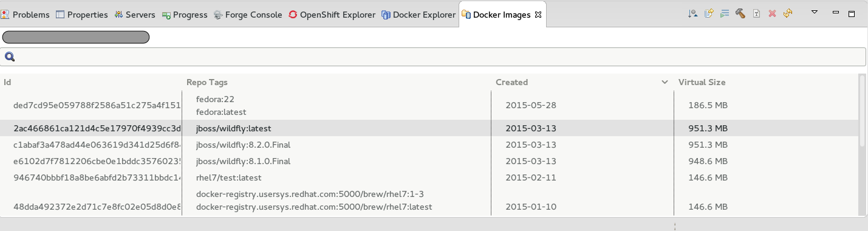Sort by the Virtual Size column header

pyautogui.click(x=702, y=82)
